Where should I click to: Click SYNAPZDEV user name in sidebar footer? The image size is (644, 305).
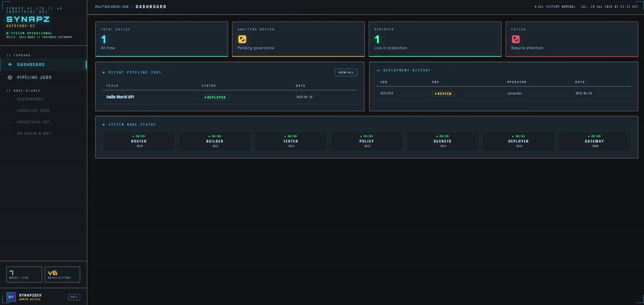pyautogui.click(x=30, y=295)
